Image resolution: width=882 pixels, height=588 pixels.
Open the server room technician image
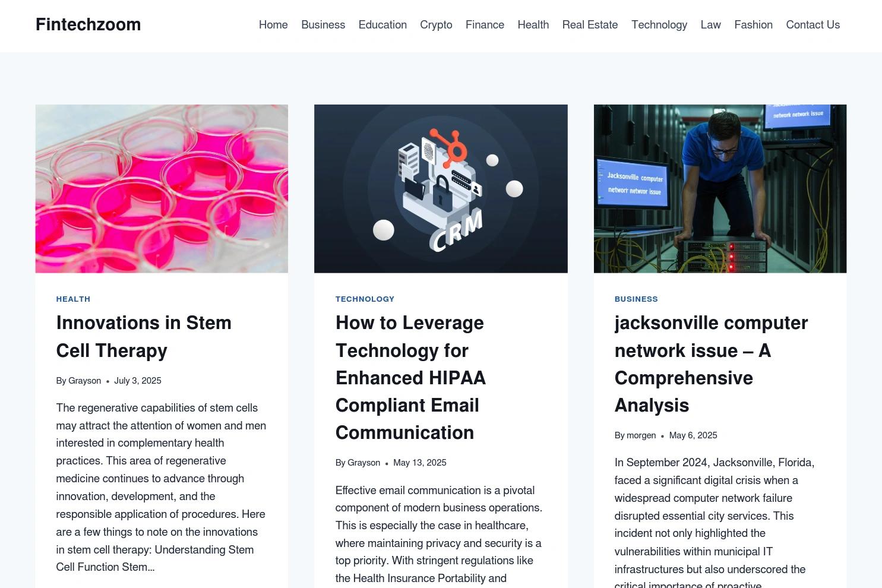pos(720,189)
